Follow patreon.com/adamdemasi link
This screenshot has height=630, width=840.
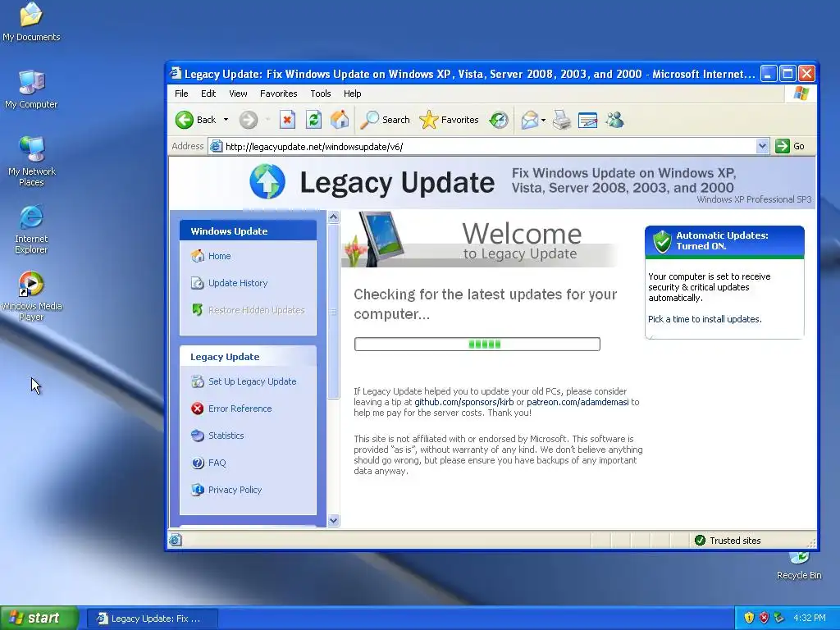coord(577,402)
